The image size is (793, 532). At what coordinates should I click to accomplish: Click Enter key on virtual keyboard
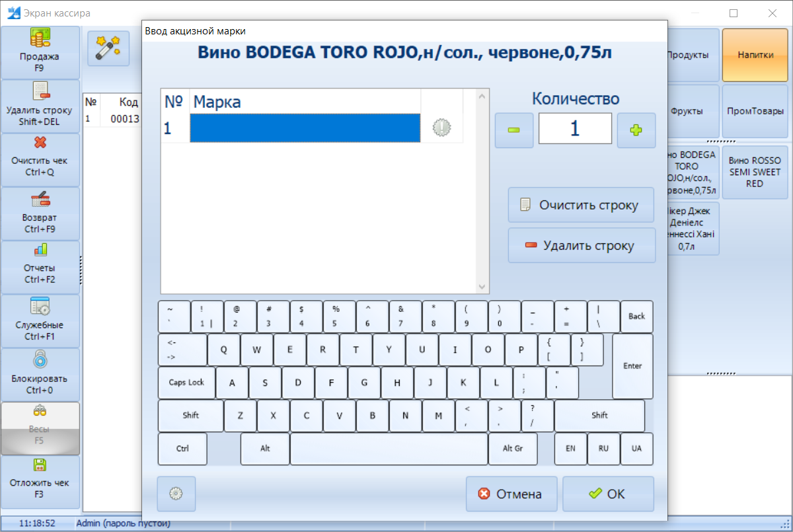pyautogui.click(x=632, y=366)
